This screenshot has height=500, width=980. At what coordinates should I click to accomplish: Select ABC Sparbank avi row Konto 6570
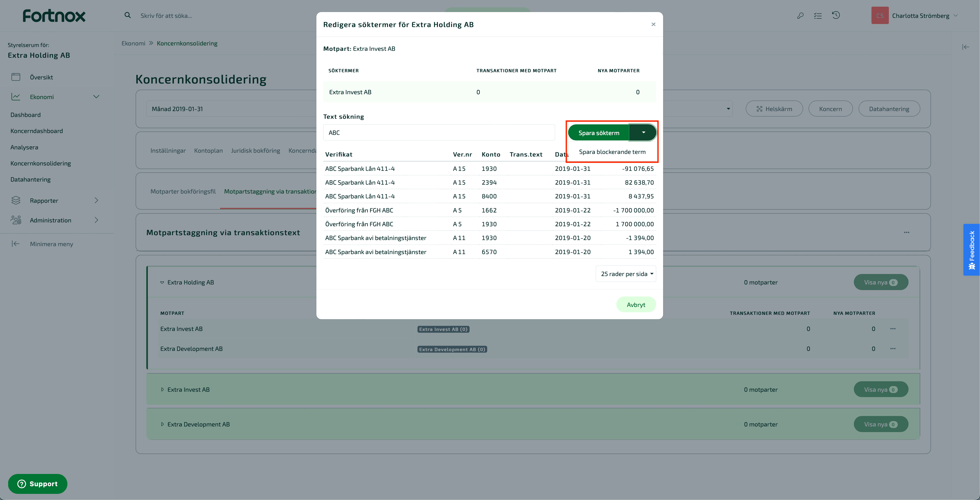(489, 252)
